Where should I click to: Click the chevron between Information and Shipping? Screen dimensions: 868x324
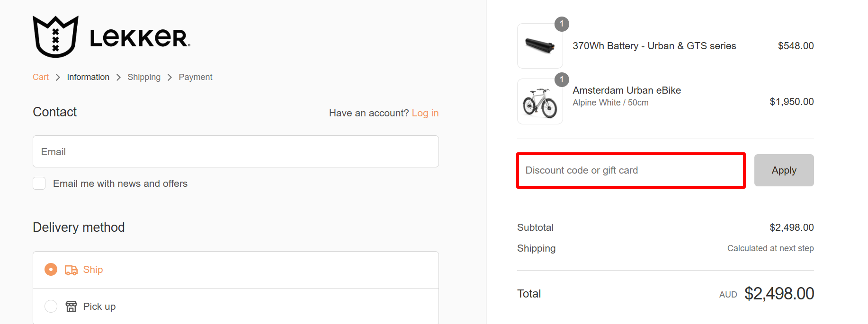coord(118,77)
